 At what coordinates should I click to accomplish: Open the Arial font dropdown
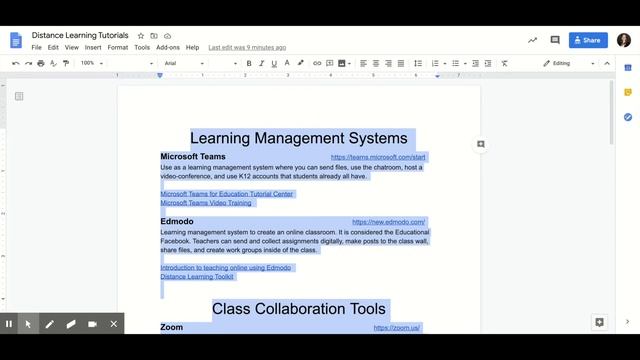point(184,63)
